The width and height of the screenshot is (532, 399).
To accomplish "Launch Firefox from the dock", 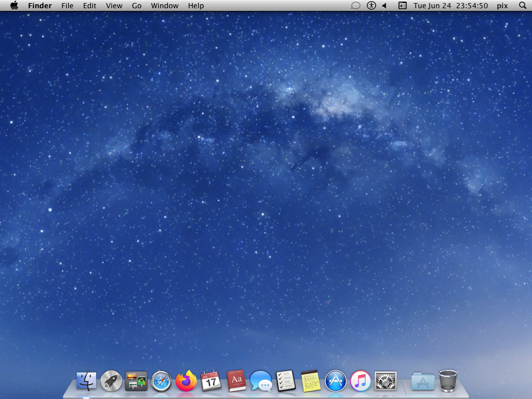I will 186,381.
